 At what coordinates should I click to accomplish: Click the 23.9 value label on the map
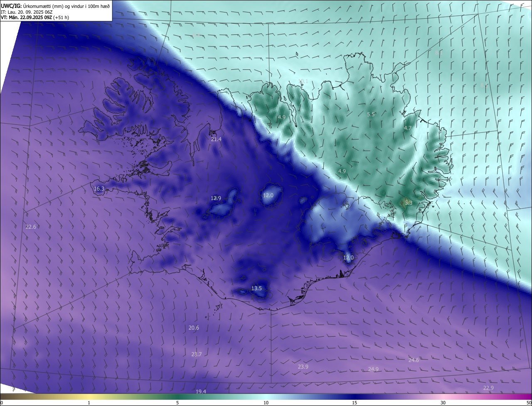303,367
